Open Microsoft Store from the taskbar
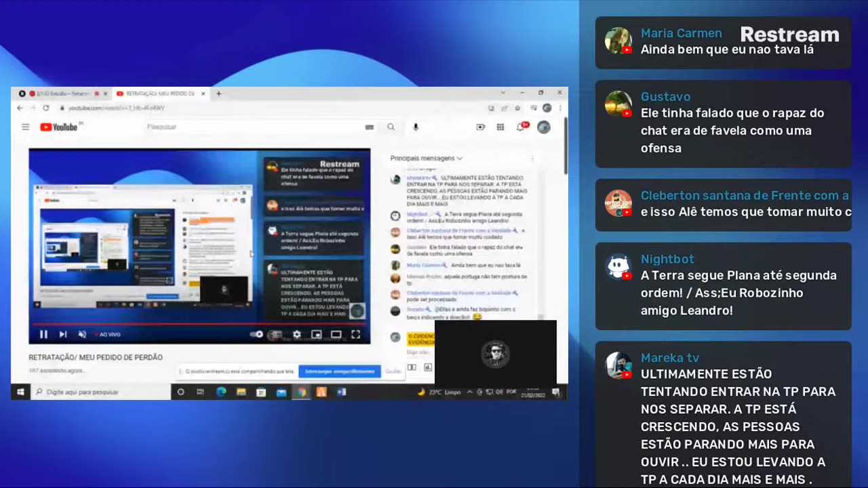Viewport: 868px width, 488px height. (x=261, y=392)
